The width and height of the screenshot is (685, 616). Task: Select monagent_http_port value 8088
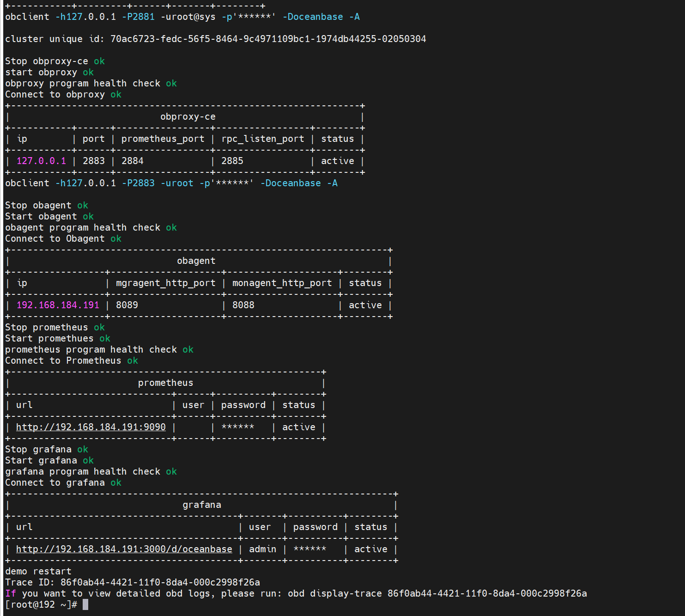[243, 305]
